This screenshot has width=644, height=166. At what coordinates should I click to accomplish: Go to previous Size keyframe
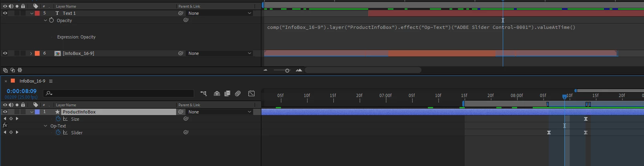click(5, 119)
